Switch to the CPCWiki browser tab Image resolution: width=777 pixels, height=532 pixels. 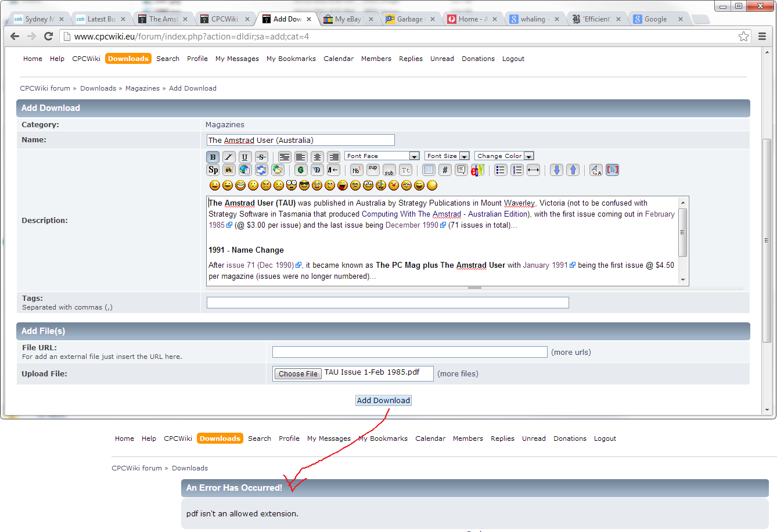click(x=224, y=19)
